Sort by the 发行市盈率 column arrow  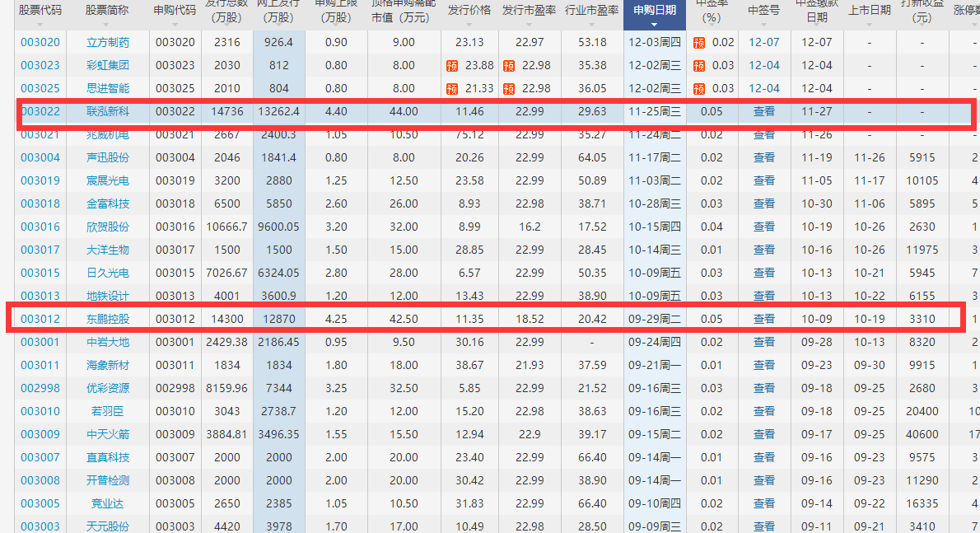tap(530, 25)
